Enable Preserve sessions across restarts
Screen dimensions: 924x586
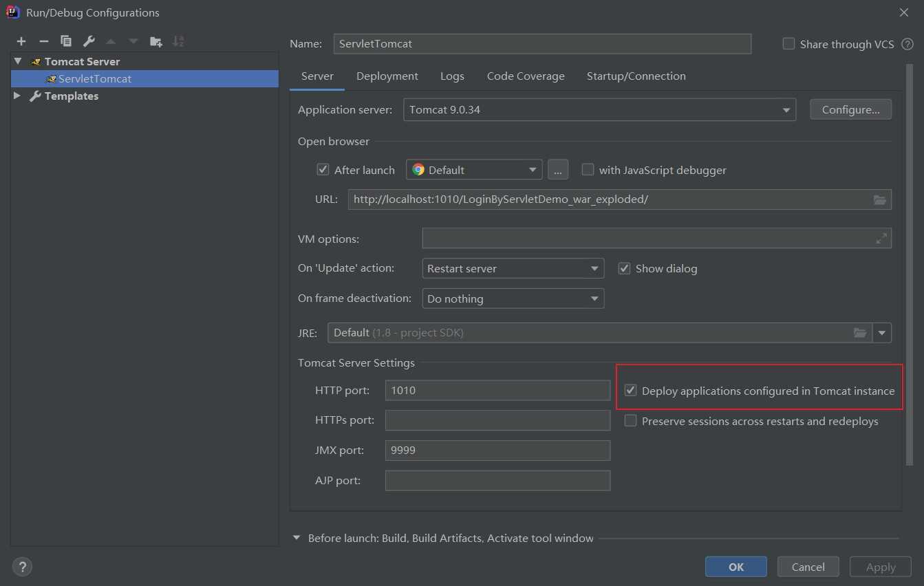(x=630, y=421)
